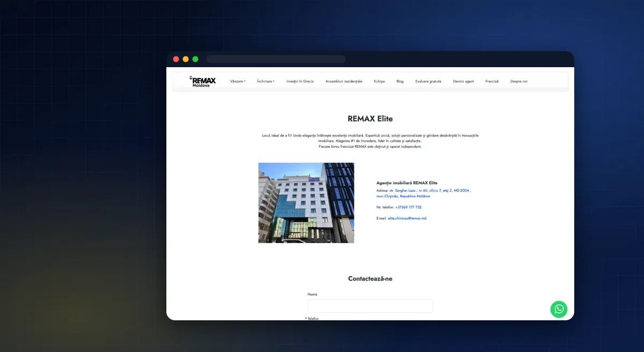Screen dimensions: 644x352
Task: Expand the Închiriere dropdown menu
Action: click(266, 82)
